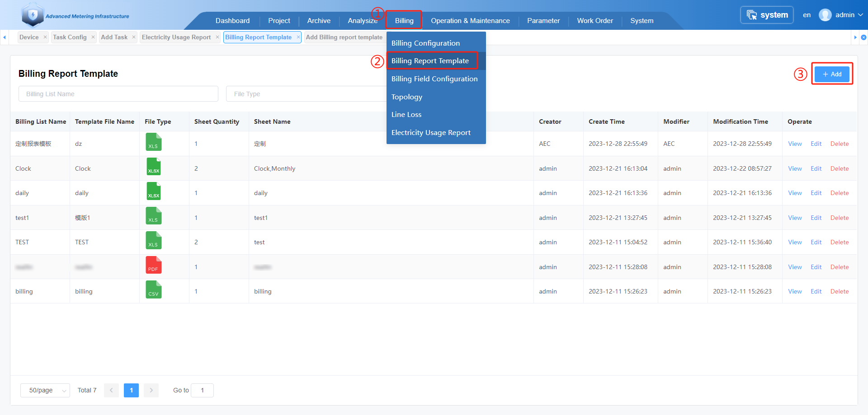The image size is (868, 415).
Task: View the PDF template row
Action: coord(795,267)
